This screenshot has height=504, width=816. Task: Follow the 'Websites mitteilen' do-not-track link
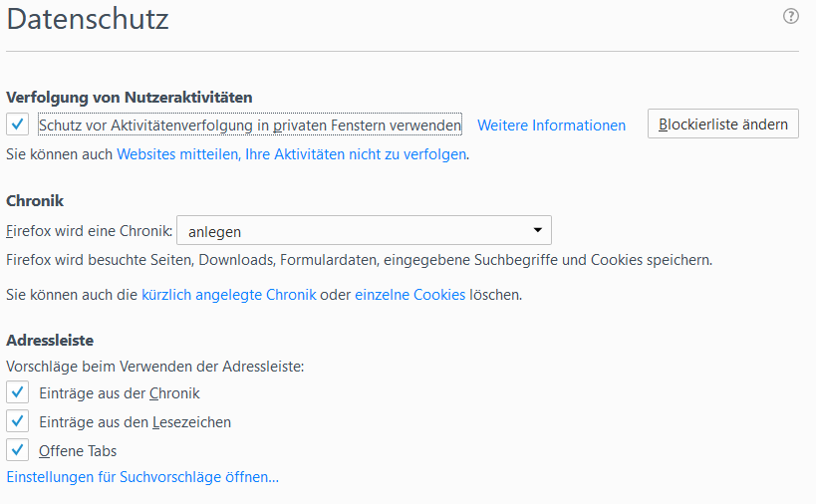pyautogui.click(x=292, y=154)
